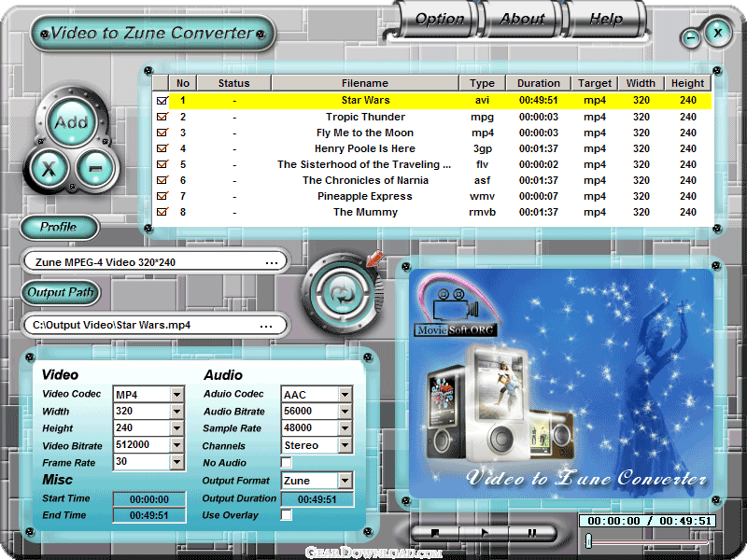Image resolution: width=747 pixels, height=560 pixels.
Task: Click the Output Duration field
Action: [x=317, y=499]
